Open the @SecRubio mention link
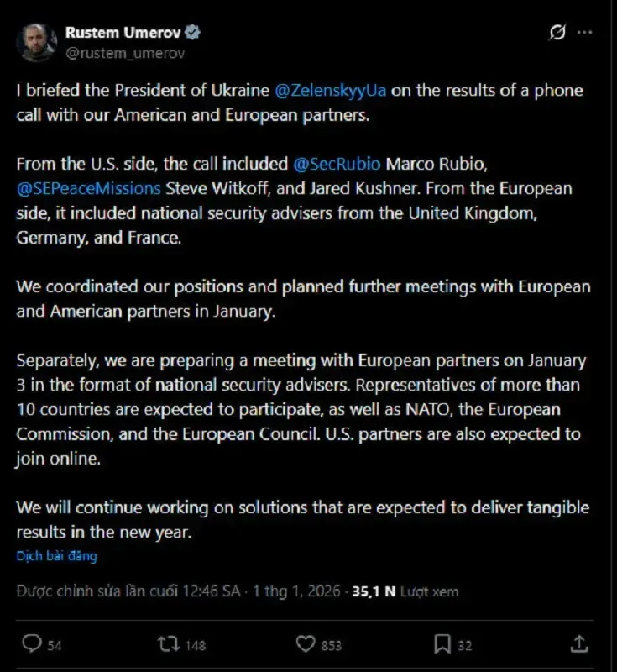The height and width of the screenshot is (672, 617). point(337,164)
